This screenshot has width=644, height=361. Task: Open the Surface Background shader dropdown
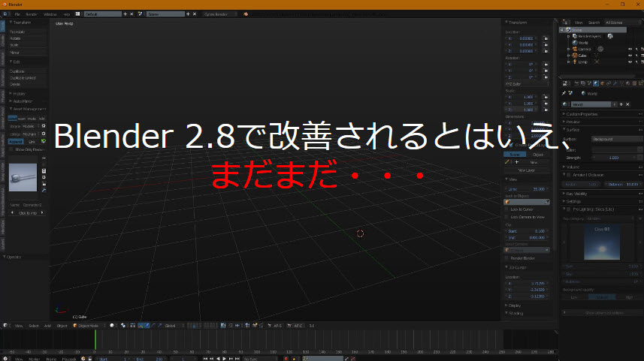617,140
